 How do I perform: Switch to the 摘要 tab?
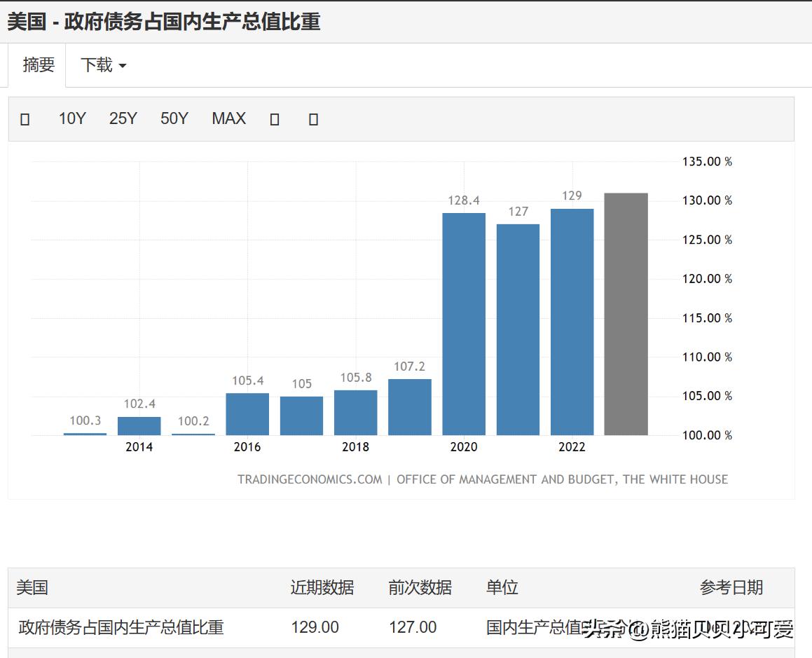(39, 65)
